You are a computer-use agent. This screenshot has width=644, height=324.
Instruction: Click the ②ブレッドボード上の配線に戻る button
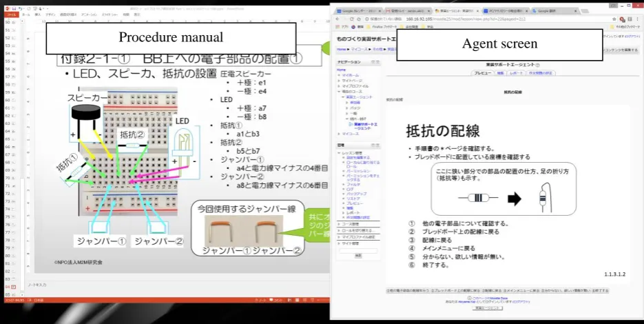click(x=455, y=291)
